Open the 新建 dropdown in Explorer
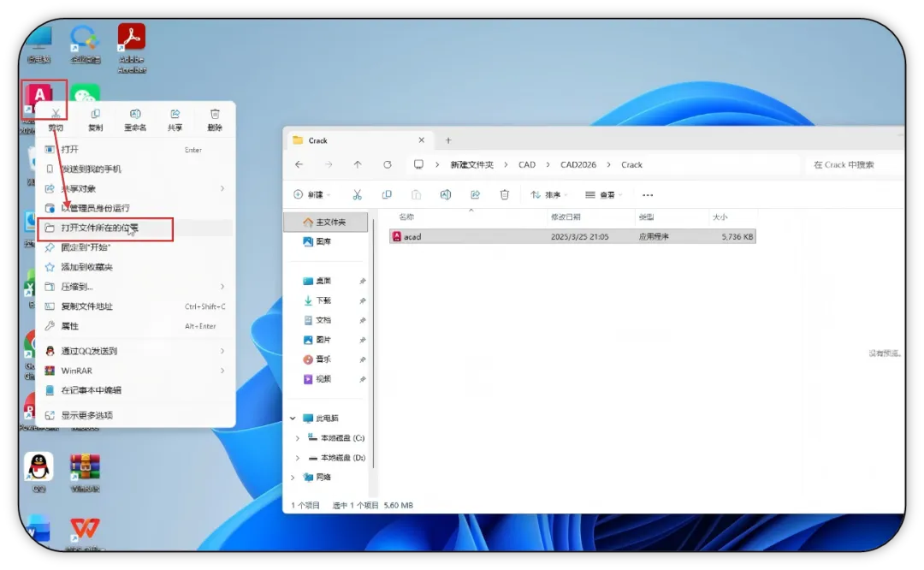 pos(312,195)
